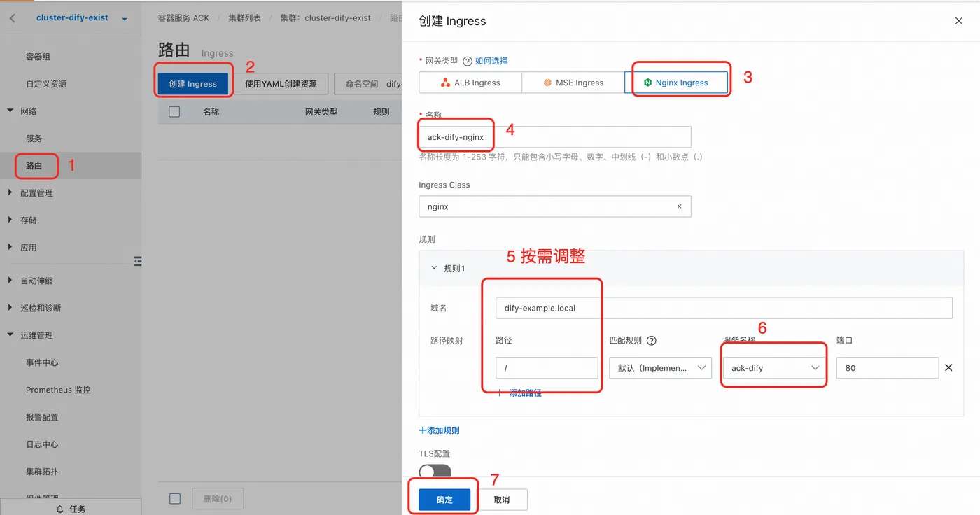Open Prometheus 监控 in the sidebar
The height and width of the screenshot is (515, 980).
[58, 390]
